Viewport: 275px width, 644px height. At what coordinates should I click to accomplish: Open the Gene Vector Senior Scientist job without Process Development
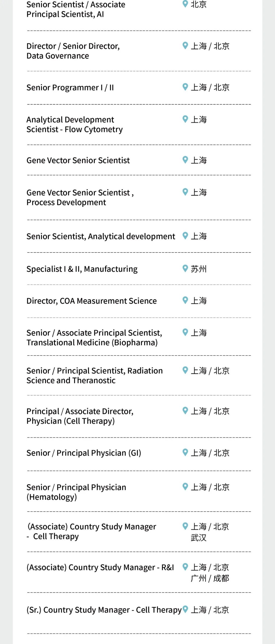pos(78,160)
